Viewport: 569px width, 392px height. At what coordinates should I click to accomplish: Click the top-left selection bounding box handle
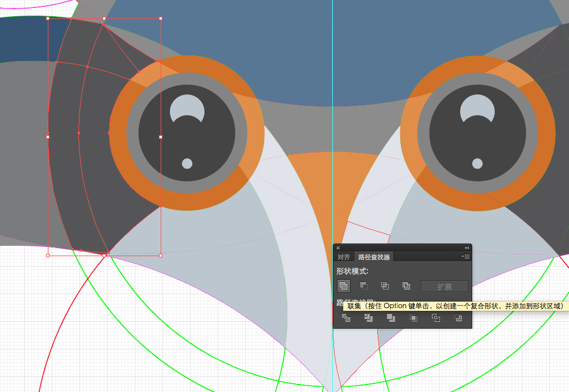pyautogui.click(x=48, y=18)
